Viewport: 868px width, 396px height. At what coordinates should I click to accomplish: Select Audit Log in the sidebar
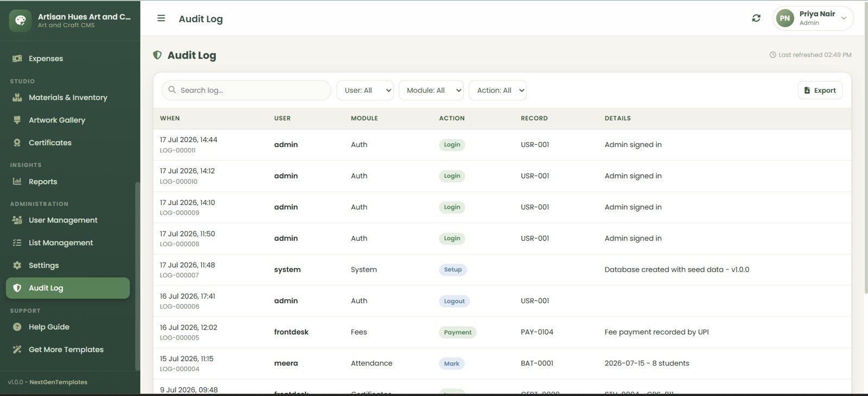pyautogui.click(x=68, y=288)
